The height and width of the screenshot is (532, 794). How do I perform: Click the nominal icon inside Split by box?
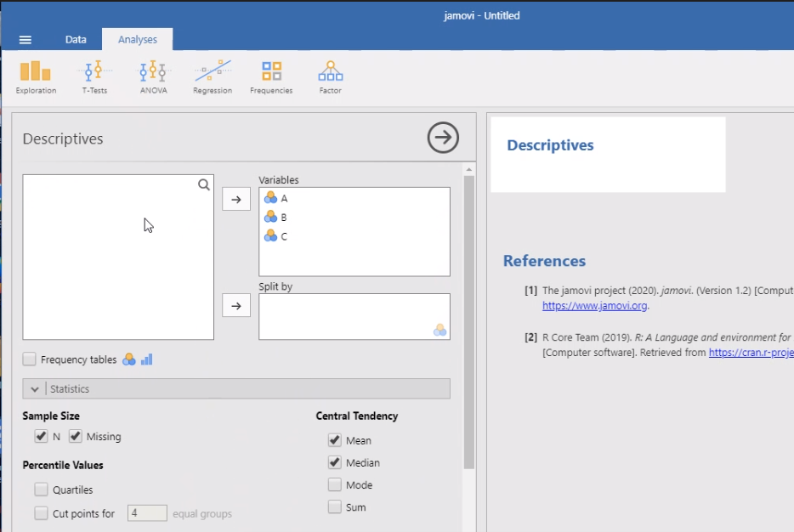[440, 330]
